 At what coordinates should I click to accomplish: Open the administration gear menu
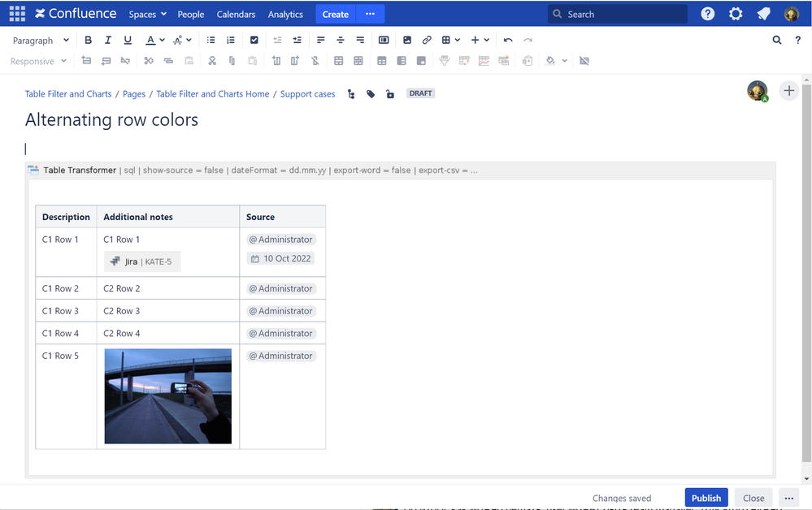(x=736, y=14)
